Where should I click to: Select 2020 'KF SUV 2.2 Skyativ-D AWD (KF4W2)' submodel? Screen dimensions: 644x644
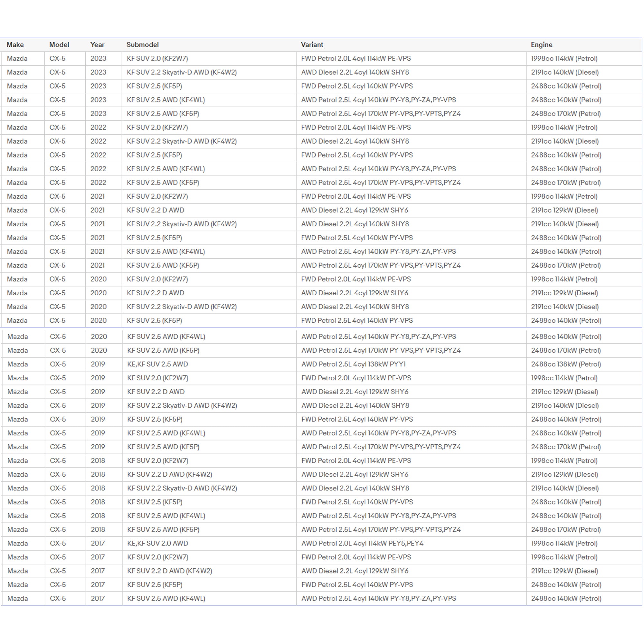[182, 307]
